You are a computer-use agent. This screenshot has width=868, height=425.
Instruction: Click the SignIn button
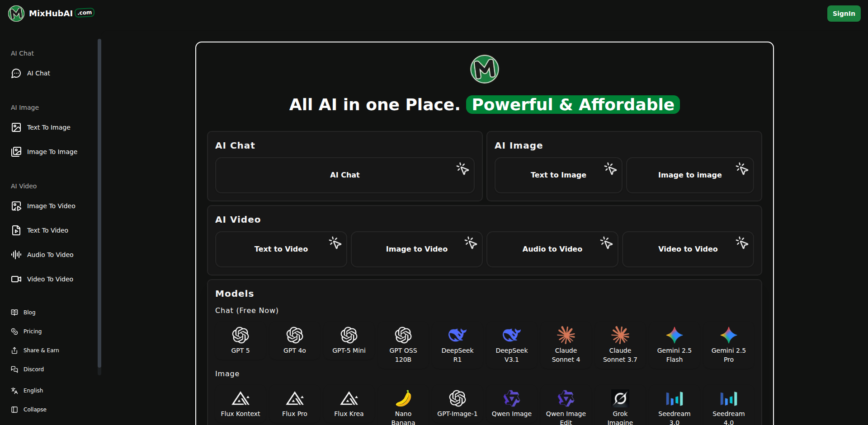pyautogui.click(x=844, y=14)
